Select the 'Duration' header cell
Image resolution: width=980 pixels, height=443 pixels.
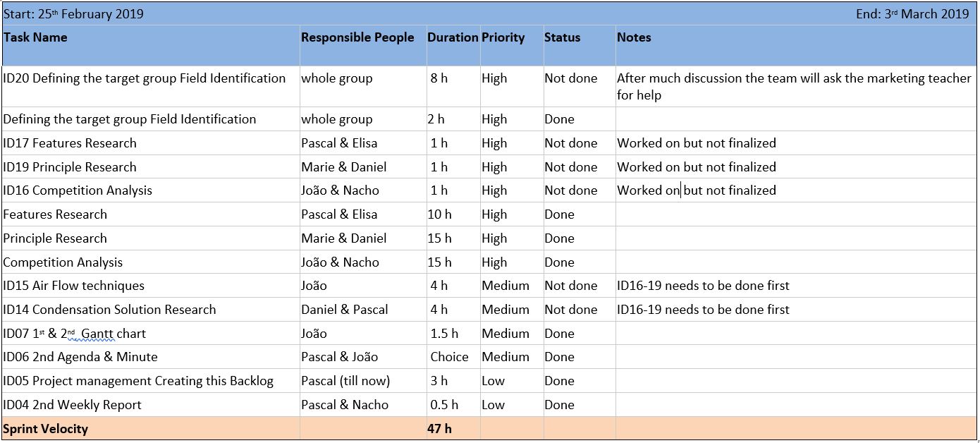(x=453, y=38)
